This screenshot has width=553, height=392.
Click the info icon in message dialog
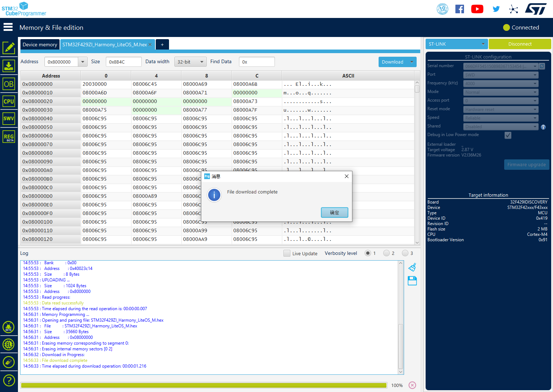point(214,195)
